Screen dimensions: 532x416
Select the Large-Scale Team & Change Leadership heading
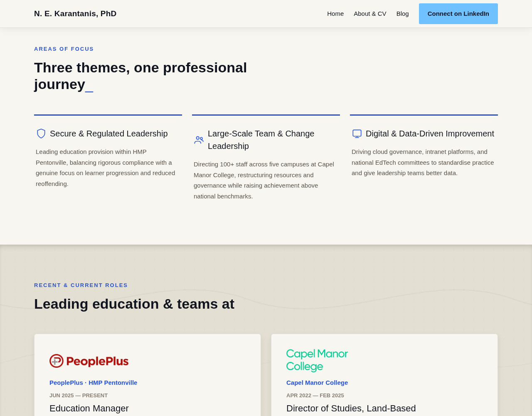pyautogui.click(x=261, y=140)
